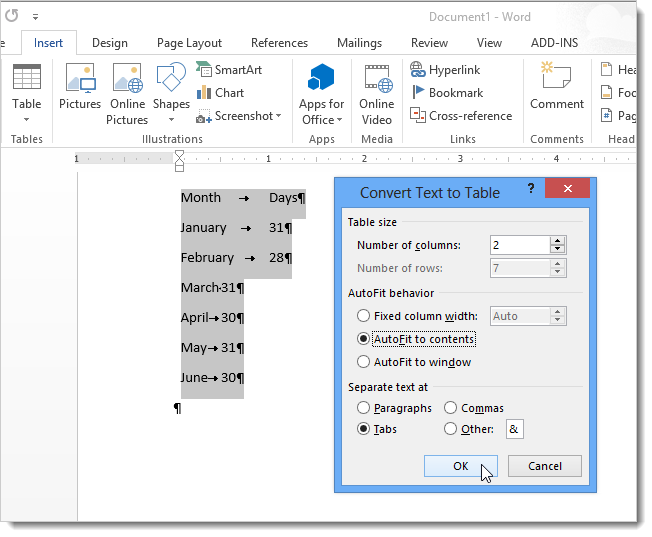The width and height of the screenshot is (652, 537).
Task: Confirm the dialog with OK
Action: pos(460,466)
